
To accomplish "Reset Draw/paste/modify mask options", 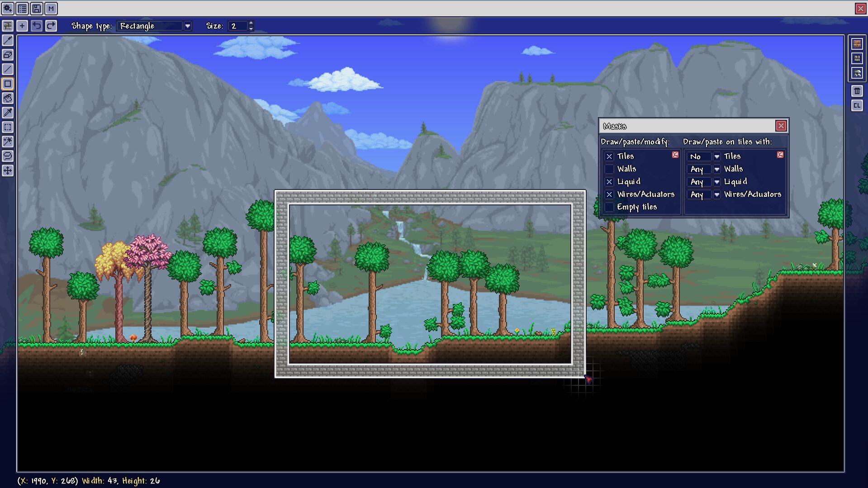I will [x=675, y=155].
